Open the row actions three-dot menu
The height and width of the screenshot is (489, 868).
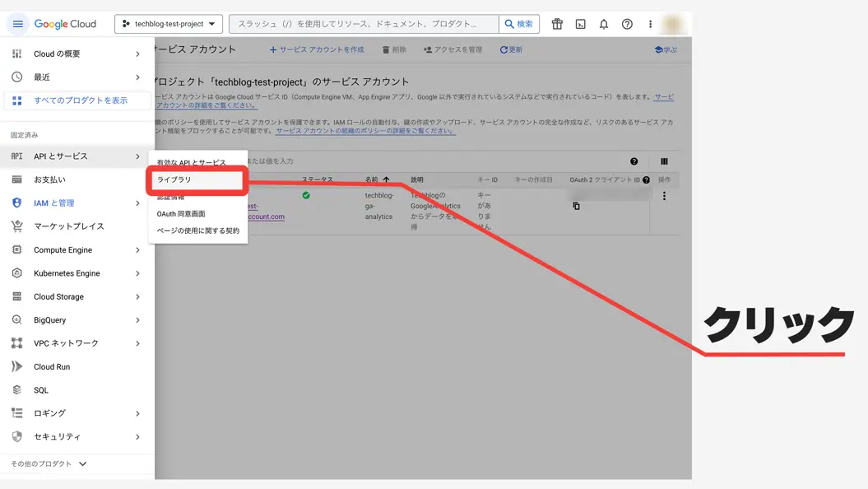664,196
